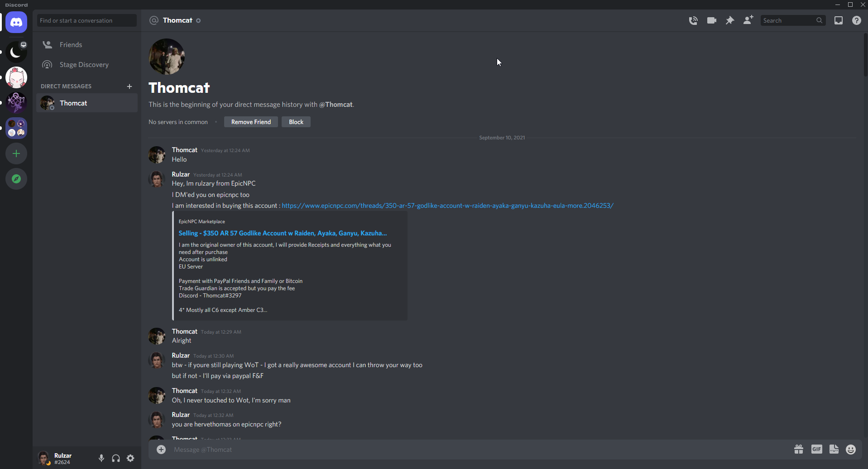
Task: Click the Rulzar username above 'you are hervethomas'
Action: [x=181, y=415]
